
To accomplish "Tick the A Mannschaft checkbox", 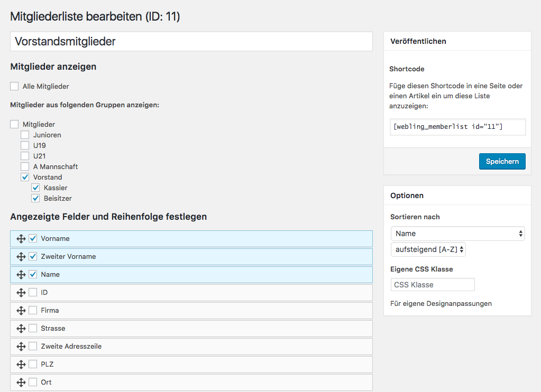I will pos(25,166).
